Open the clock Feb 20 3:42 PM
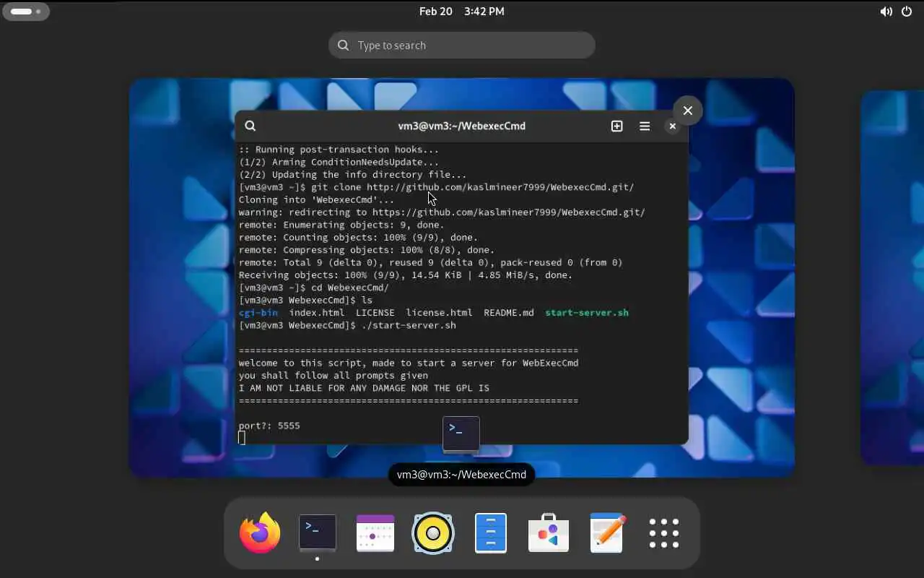Image resolution: width=924 pixels, height=578 pixels. 462,12
